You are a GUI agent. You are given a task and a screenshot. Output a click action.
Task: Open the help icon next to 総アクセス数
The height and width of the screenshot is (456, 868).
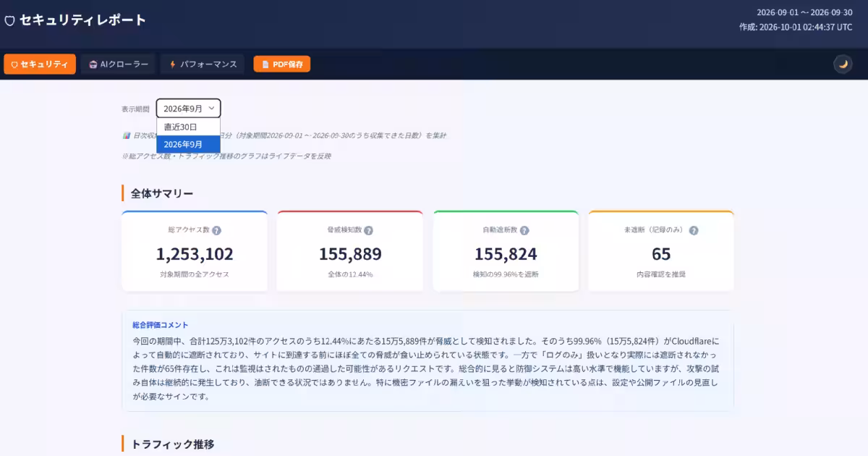[x=216, y=230]
